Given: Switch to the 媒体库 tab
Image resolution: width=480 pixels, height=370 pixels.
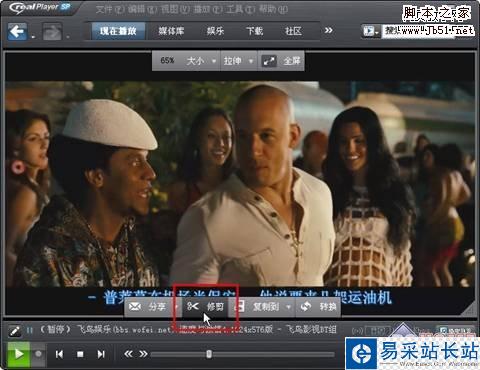Looking at the screenshot, I should click(171, 31).
